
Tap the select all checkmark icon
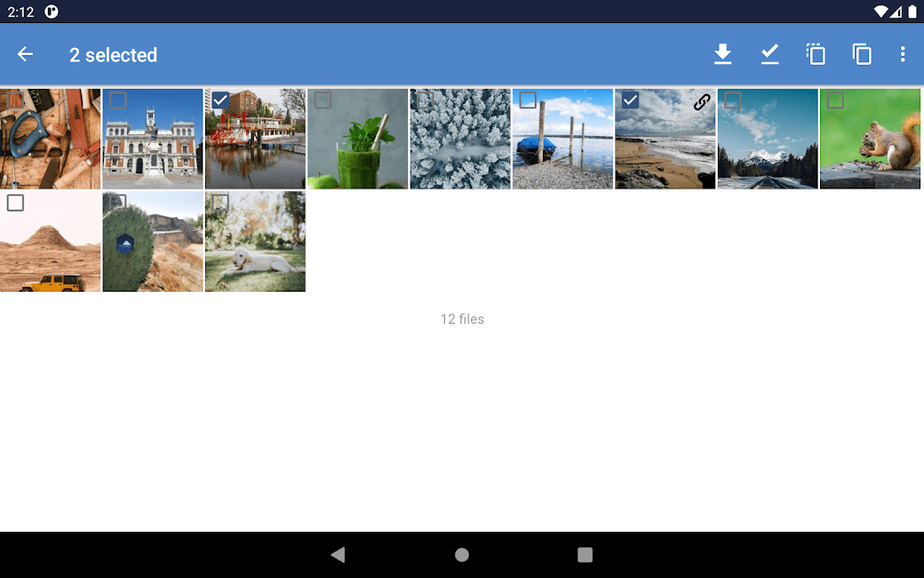point(769,54)
